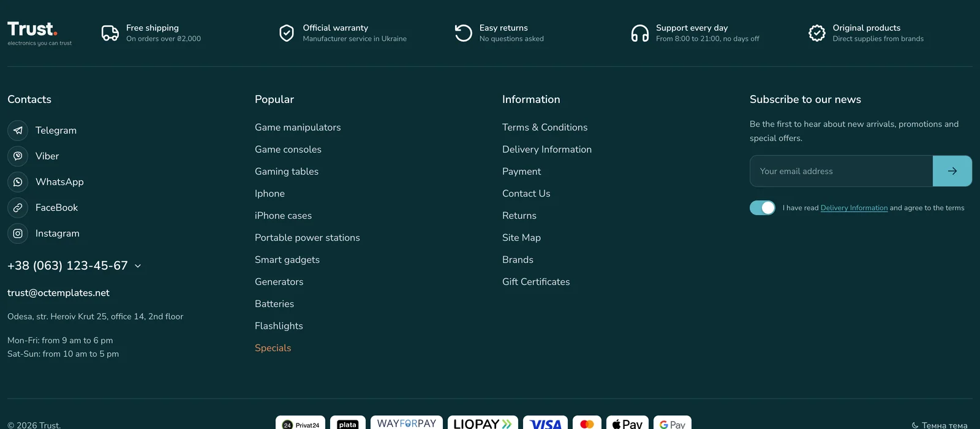Viewport: 980px width, 429px height.
Task: Click the © 2026 Trust copyright text
Action: [x=34, y=425]
